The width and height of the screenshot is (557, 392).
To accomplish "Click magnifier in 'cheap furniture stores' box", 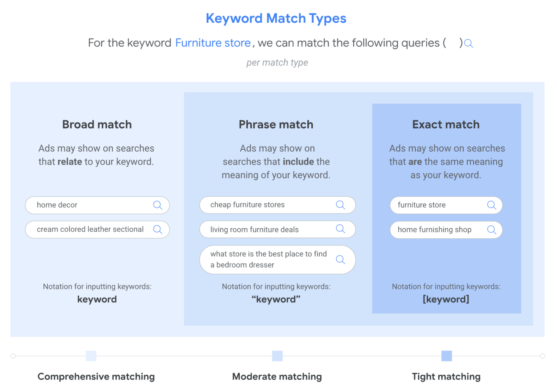I will click(340, 205).
